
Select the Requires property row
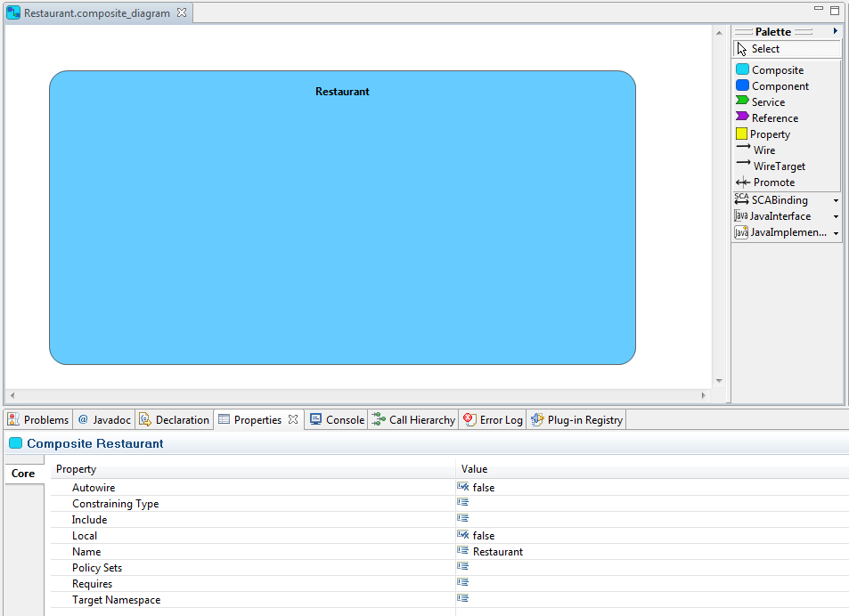pos(449,584)
